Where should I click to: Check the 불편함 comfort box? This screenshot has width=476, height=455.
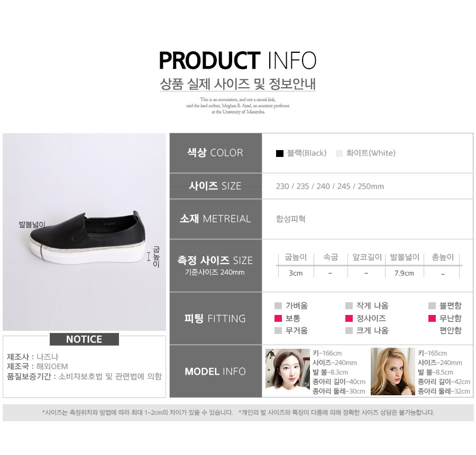[432, 305]
